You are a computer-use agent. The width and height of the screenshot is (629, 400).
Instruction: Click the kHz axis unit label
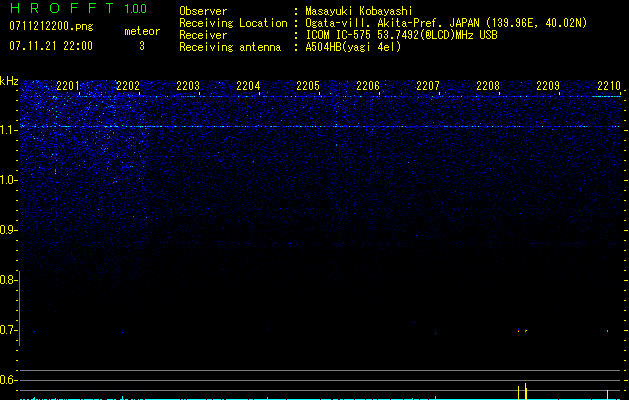pyautogui.click(x=9, y=81)
